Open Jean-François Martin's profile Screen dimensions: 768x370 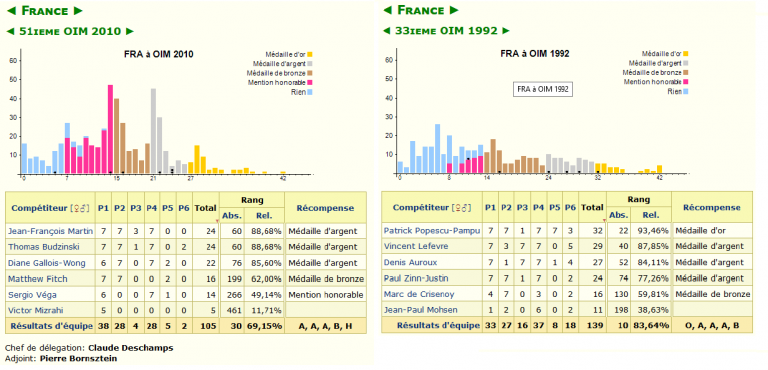50,231
